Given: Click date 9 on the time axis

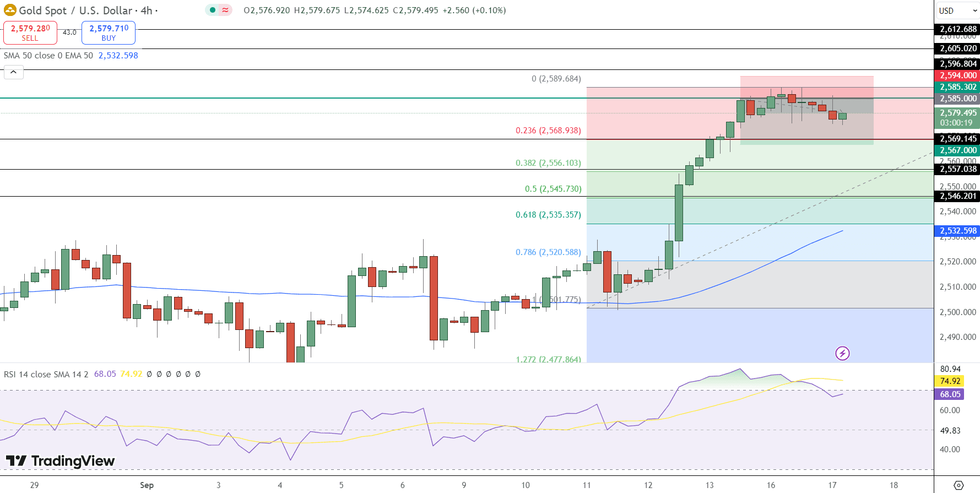Looking at the screenshot, I should point(464,485).
